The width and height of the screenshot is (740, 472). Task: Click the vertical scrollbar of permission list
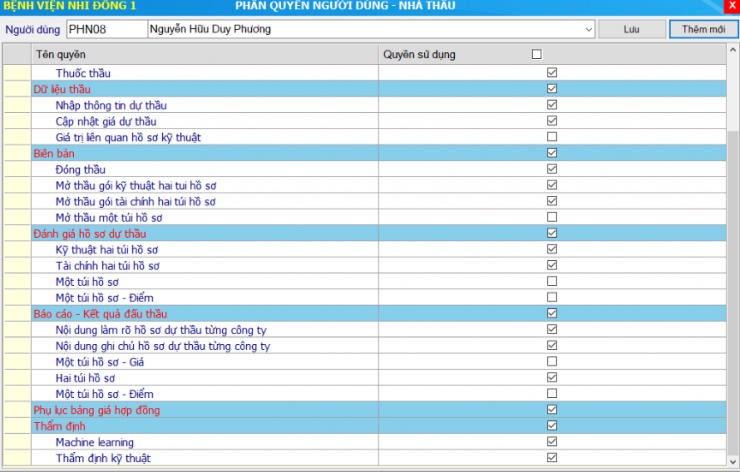733,250
